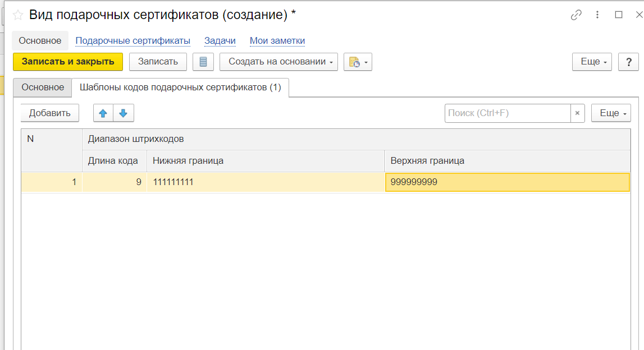The image size is (644, 350).
Task: Open the table's 'Еще' menu
Action: 611,113
